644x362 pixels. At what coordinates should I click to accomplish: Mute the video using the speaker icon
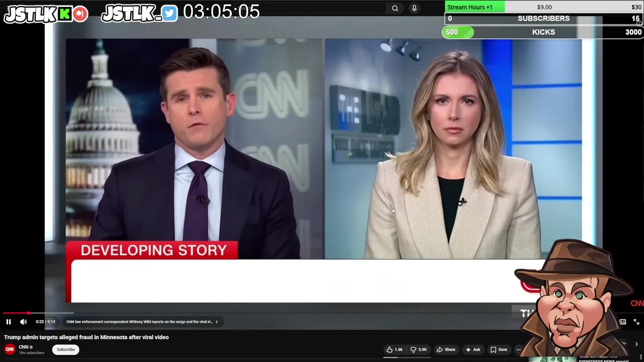click(23, 322)
